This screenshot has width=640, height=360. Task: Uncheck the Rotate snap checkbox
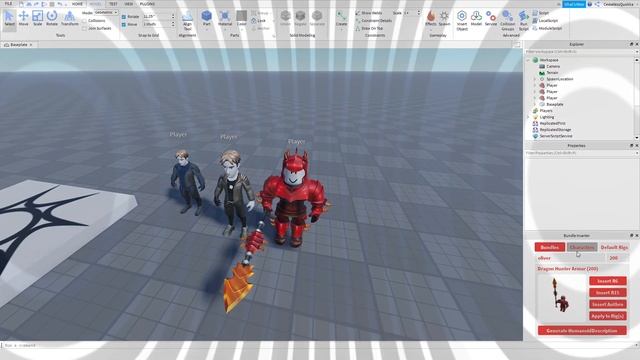124,17
